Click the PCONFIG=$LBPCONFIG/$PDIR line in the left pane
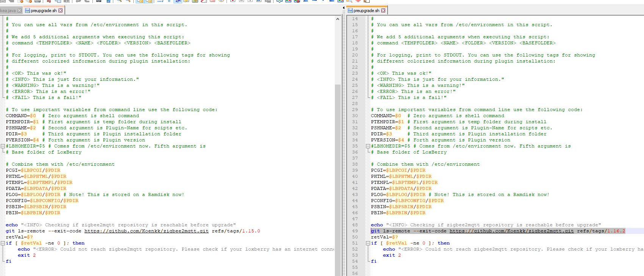The image size is (644, 276). click(x=42, y=201)
